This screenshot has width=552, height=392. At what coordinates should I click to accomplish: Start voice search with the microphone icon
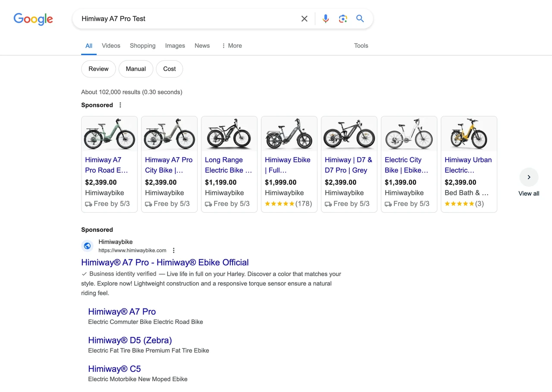pyautogui.click(x=326, y=19)
